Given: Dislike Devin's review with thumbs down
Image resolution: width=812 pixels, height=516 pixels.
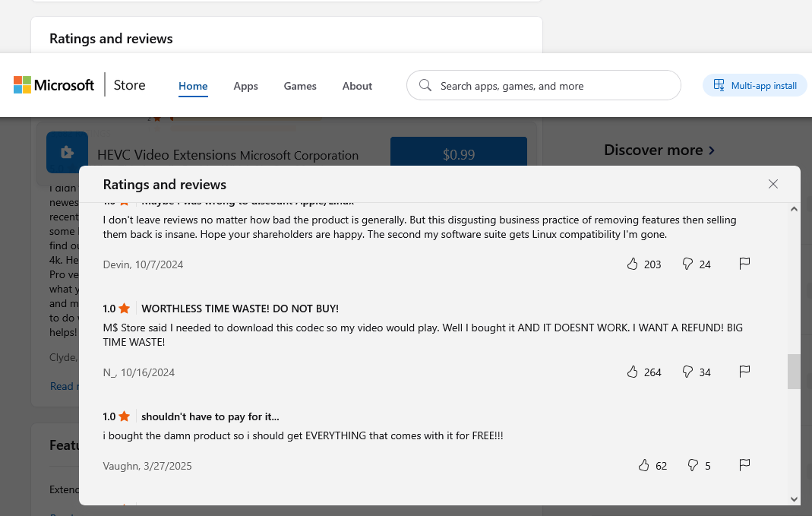Looking at the screenshot, I should [687, 264].
